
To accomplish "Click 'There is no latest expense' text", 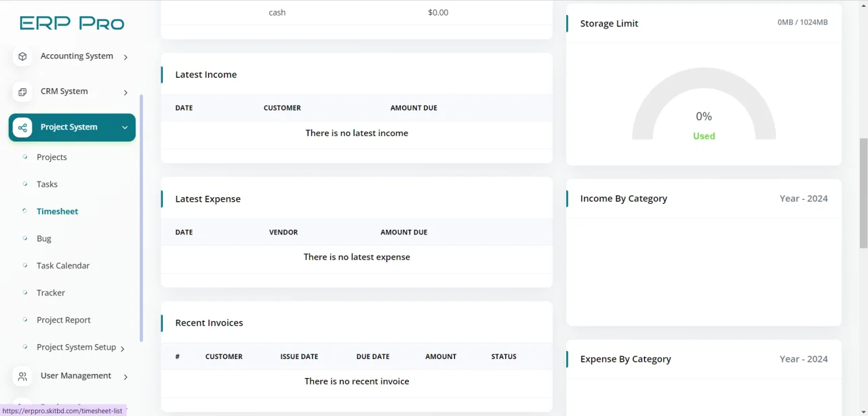I will [357, 257].
